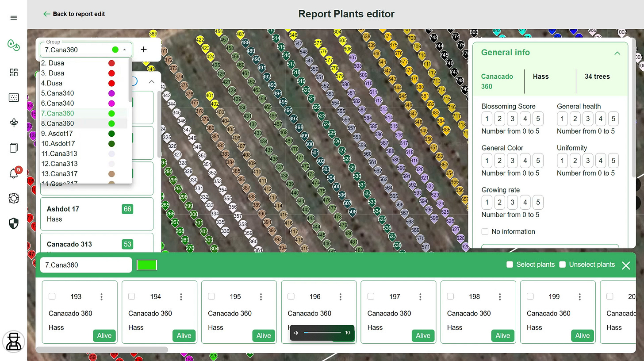Screen dimensions: 644x361
Task: Choose 4.Dusa from group list
Action: (84, 83)
